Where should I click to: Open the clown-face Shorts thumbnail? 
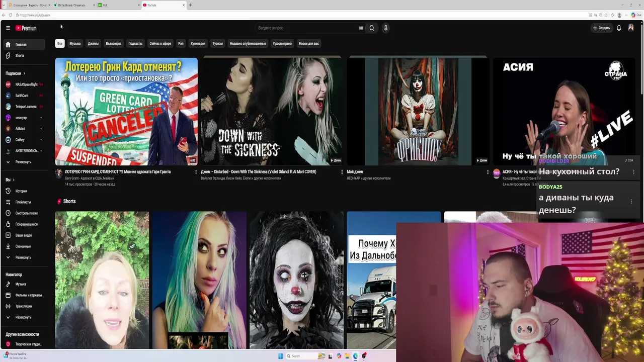[x=297, y=280]
